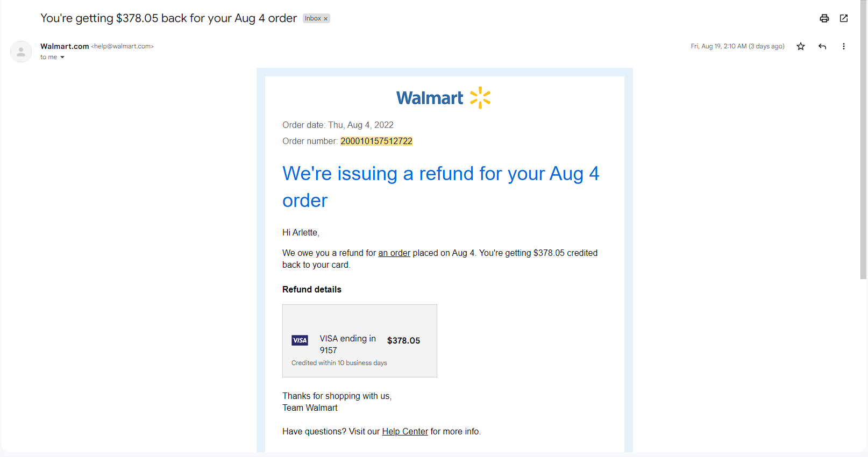Click the email date 'Fri, Aug 19, 2:10 AM'
The image size is (868, 457).
tap(718, 46)
